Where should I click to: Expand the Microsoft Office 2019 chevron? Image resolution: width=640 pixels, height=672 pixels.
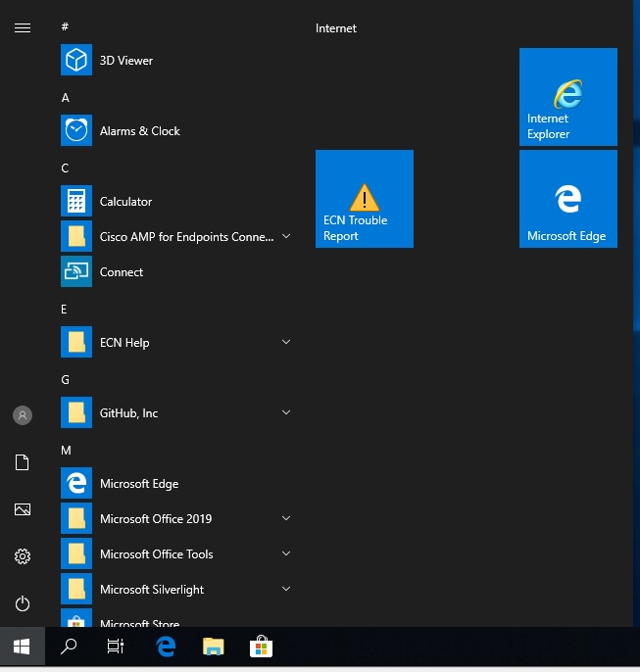pos(286,518)
